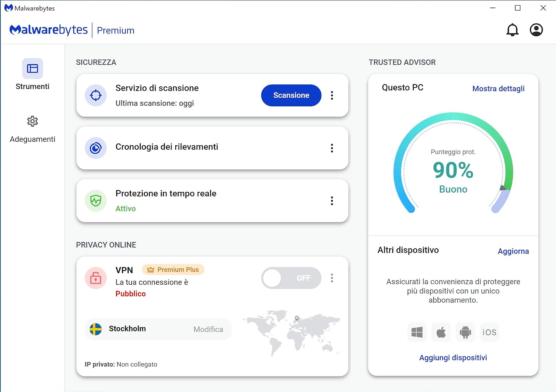The height and width of the screenshot is (392, 556).
Task: Click Modifica to change VPN location
Action: click(208, 329)
